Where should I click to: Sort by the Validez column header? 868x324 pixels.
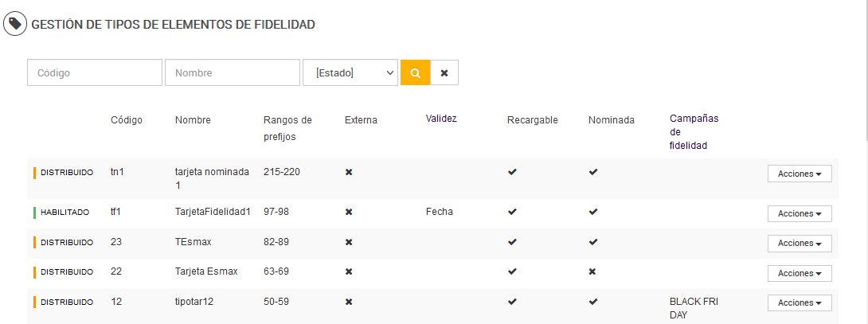(441, 119)
